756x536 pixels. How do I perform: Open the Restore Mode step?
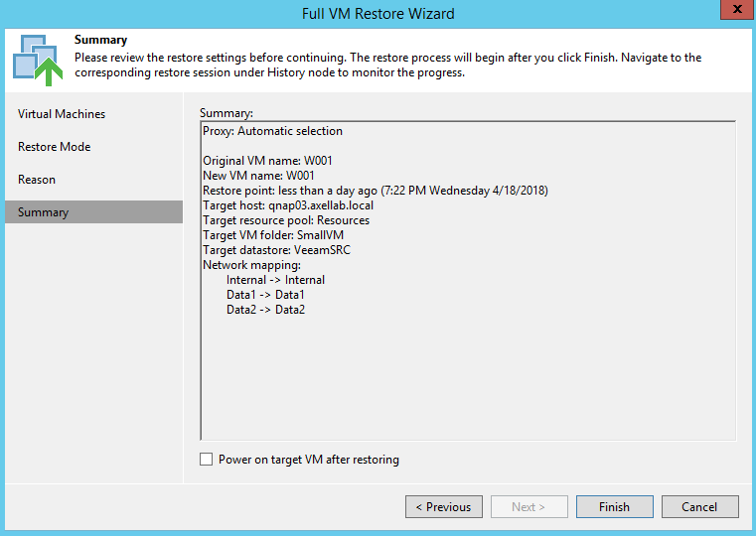click(x=55, y=147)
